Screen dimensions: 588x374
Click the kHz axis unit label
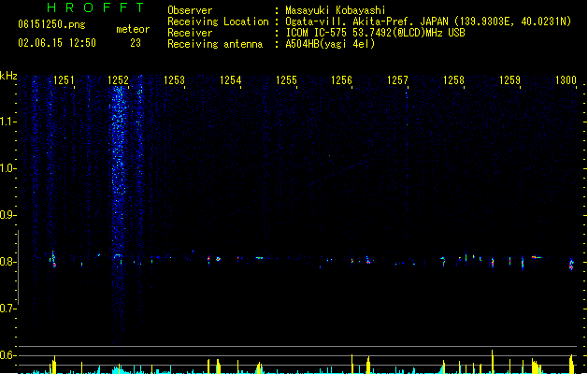(8, 76)
